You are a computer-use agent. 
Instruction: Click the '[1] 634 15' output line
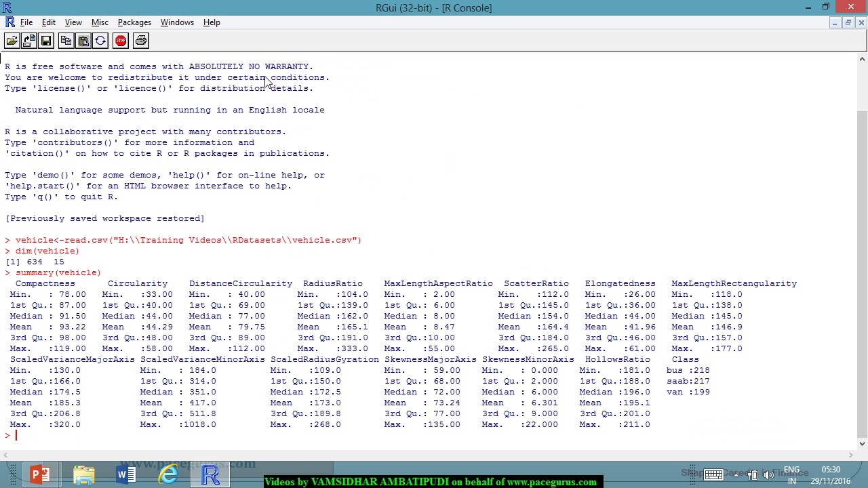click(35, 262)
